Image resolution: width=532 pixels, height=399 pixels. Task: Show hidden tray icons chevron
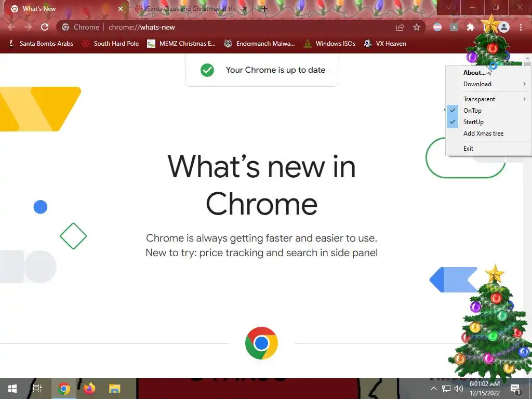click(x=434, y=389)
